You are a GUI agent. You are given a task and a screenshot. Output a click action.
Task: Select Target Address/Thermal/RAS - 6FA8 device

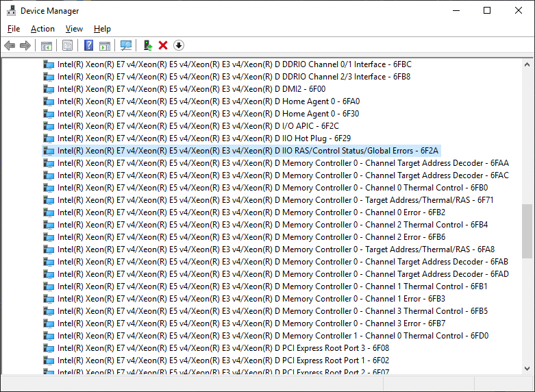[x=276, y=249]
